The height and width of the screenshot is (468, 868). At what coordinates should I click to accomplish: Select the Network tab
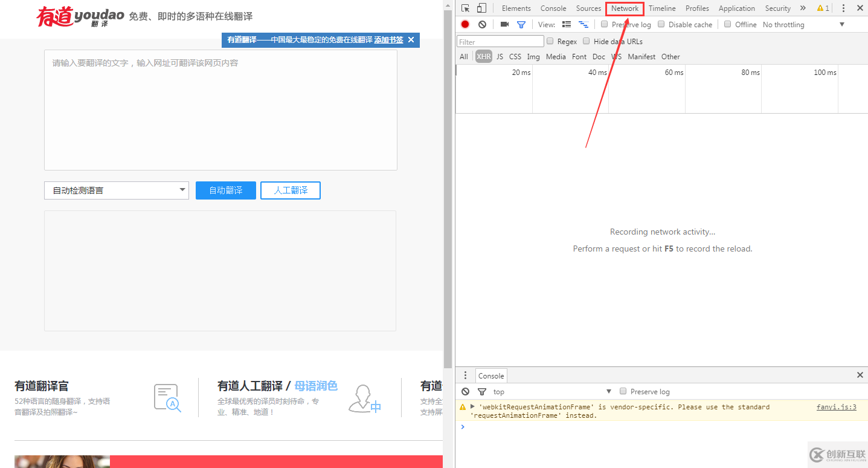[x=625, y=8]
